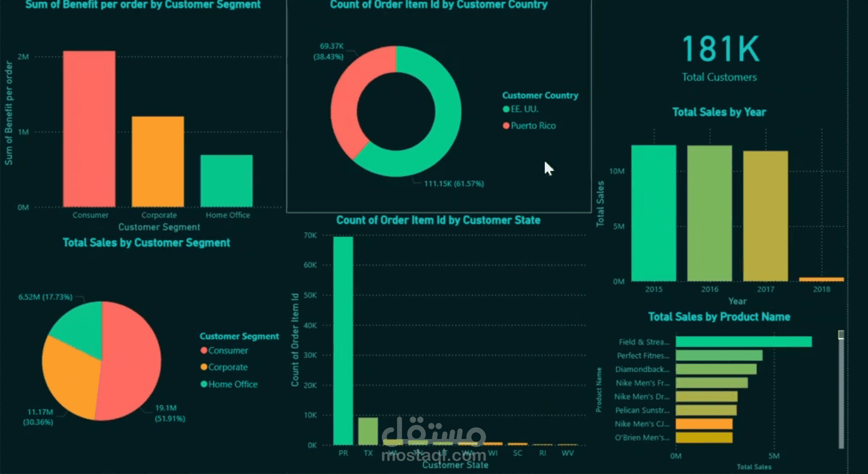Select the Corporate bar in Benefit chart
Image resolution: width=868 pixels, height=474 pixels.
pos(158,161)
